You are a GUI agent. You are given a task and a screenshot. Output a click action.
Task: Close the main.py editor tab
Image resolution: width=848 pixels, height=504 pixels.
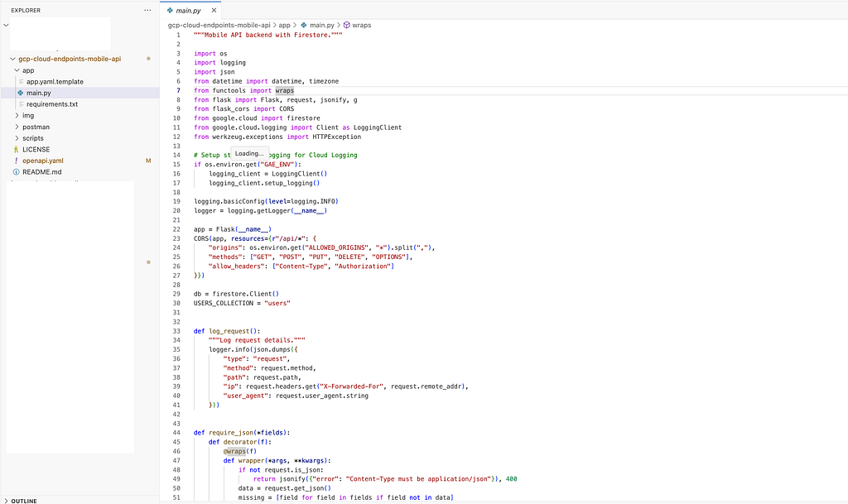point(214,10)
